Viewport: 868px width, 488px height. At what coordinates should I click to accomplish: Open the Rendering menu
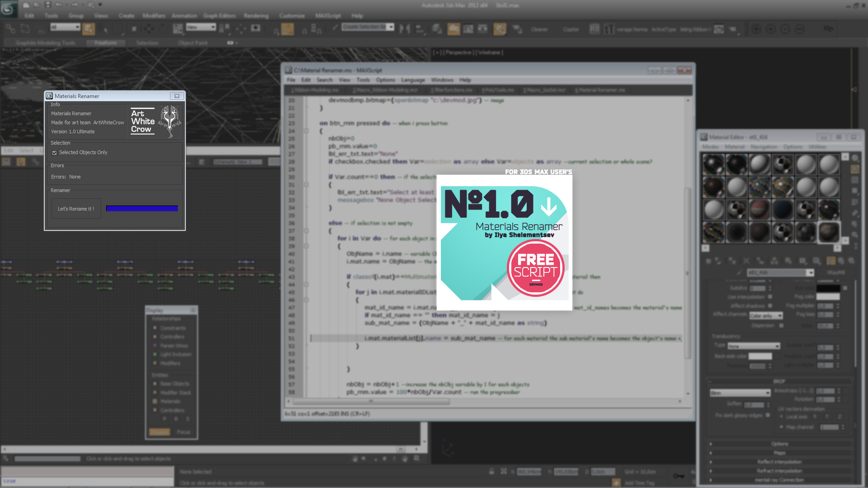(x=256, y=16)
